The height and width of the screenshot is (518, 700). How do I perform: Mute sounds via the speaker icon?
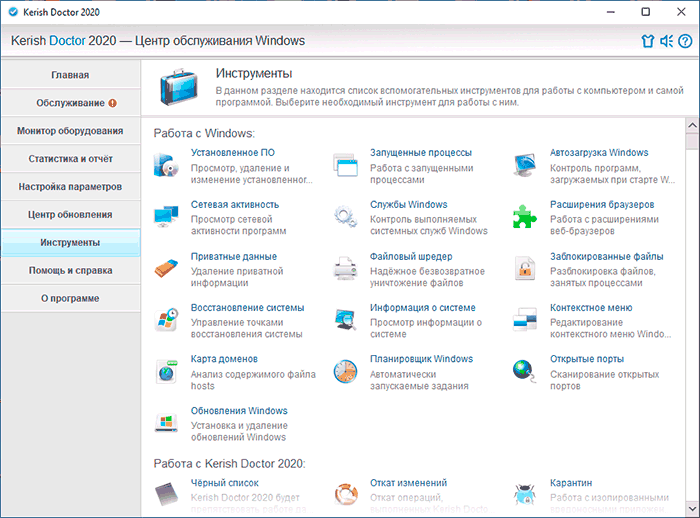pyautogui.click(x=667, y=41)
